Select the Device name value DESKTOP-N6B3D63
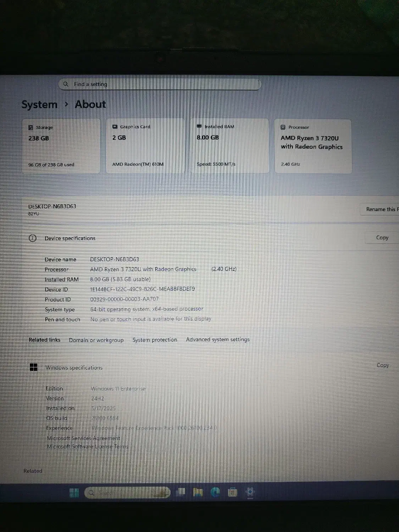 (115, 259)
